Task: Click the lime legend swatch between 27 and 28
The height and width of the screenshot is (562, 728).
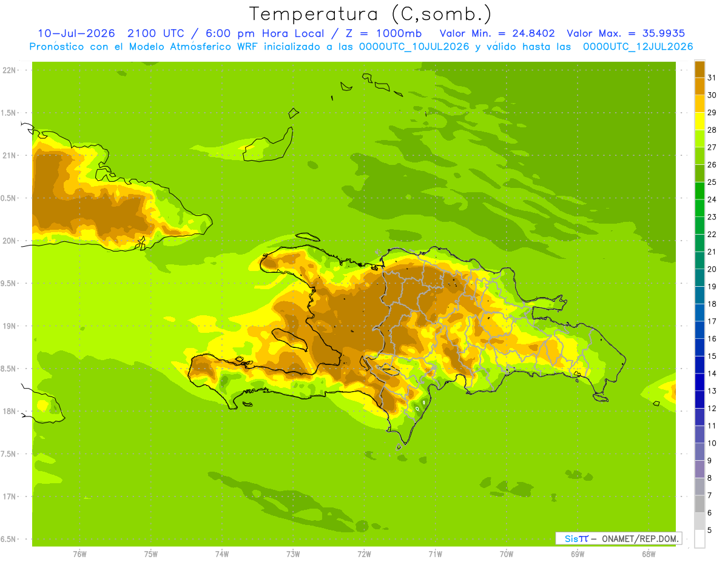Action: pyautogui.click(x=699, y=138)
